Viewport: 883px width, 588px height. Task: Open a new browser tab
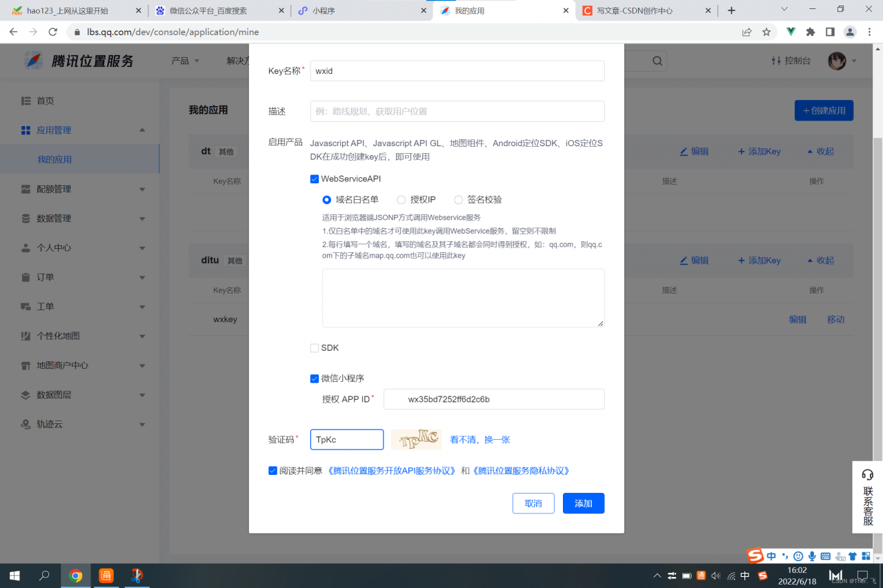click(x=731, y=10)
